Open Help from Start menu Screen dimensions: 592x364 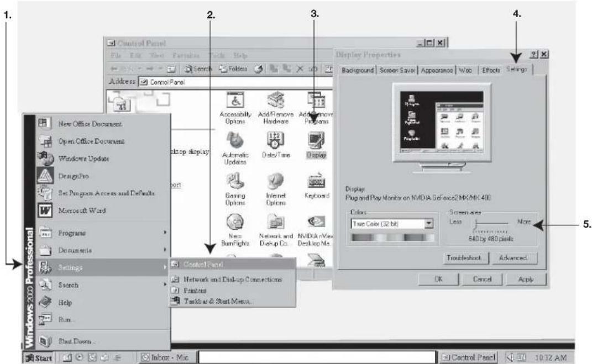pos(103,302)
